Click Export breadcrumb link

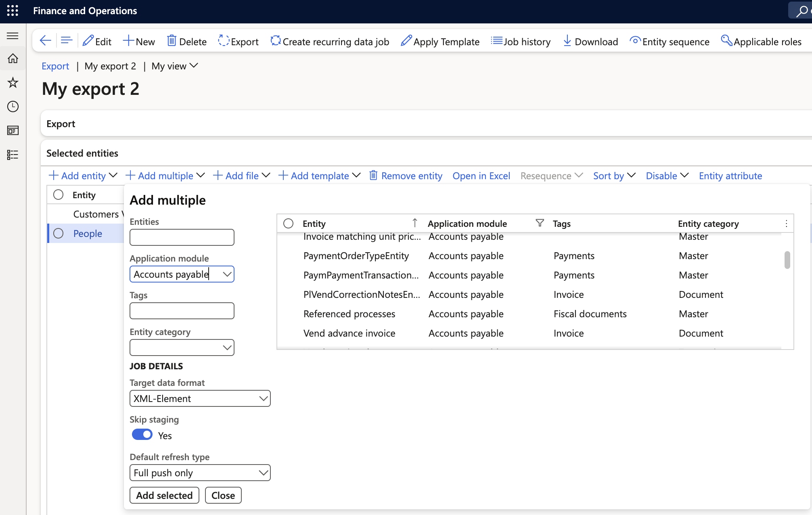pos(55,66)
